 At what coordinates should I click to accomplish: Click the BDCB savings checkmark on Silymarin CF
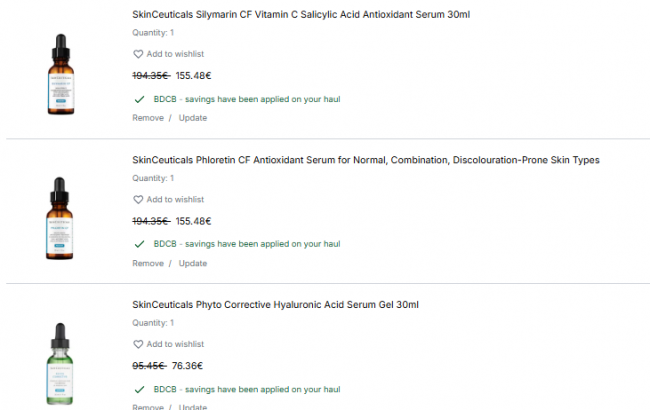[x=138, y=99]
